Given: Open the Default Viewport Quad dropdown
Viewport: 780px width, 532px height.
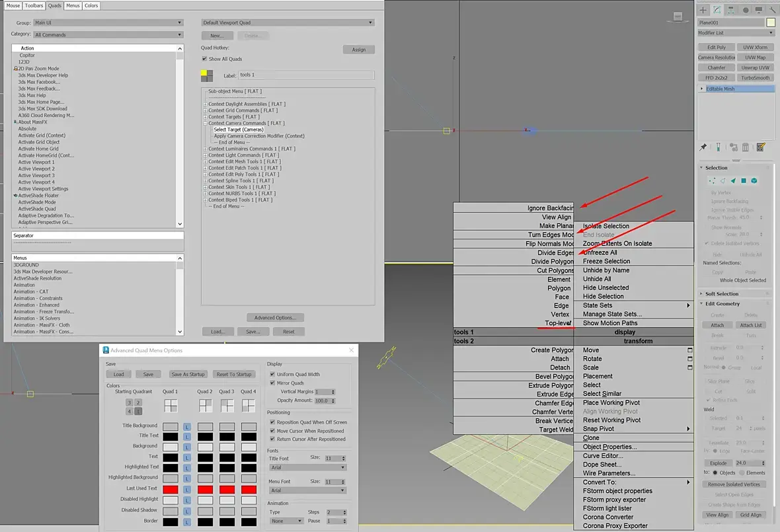Looking at the screenshot, I should click(x=288, y=23).
